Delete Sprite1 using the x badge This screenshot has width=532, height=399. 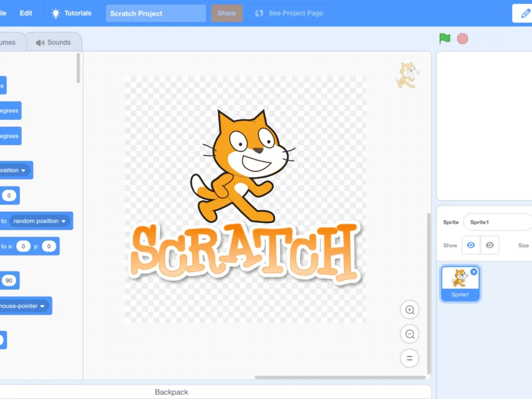point(473,272)
